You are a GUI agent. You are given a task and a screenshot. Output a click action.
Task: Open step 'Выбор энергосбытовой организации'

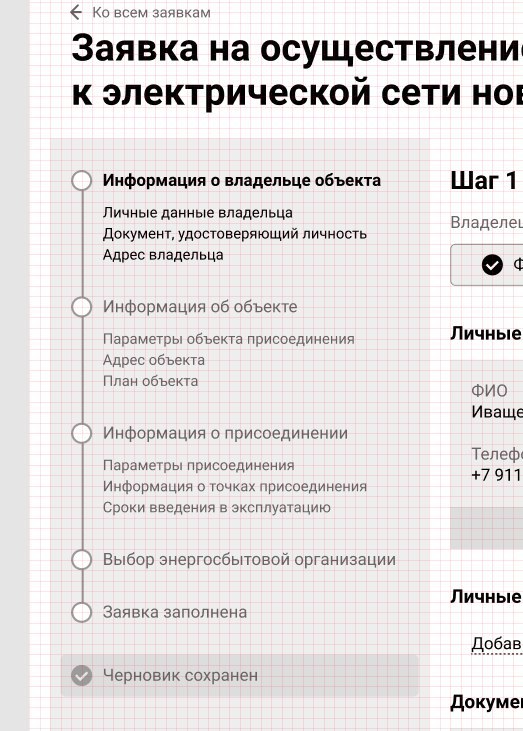[249, 559]
